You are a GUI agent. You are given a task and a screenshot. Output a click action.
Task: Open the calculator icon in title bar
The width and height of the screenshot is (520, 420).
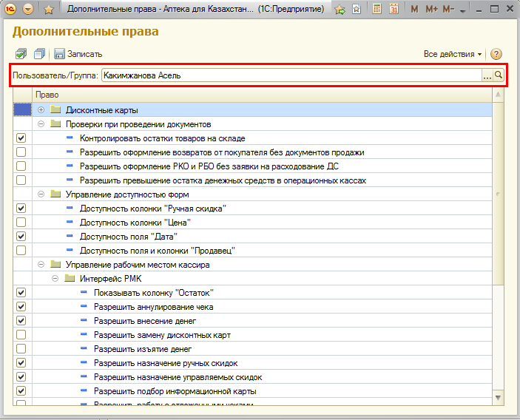(377, 10)
